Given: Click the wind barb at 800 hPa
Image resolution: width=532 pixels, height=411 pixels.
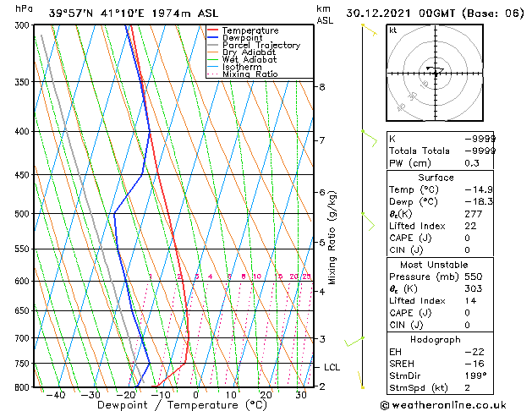Looking at the screenshot, I should (361, 381).
